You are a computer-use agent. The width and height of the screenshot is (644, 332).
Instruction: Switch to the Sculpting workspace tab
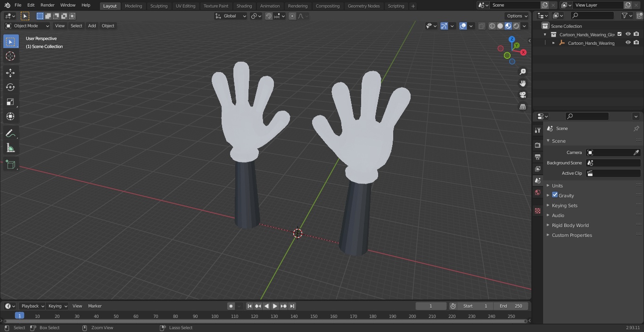[x=159, y=6]
